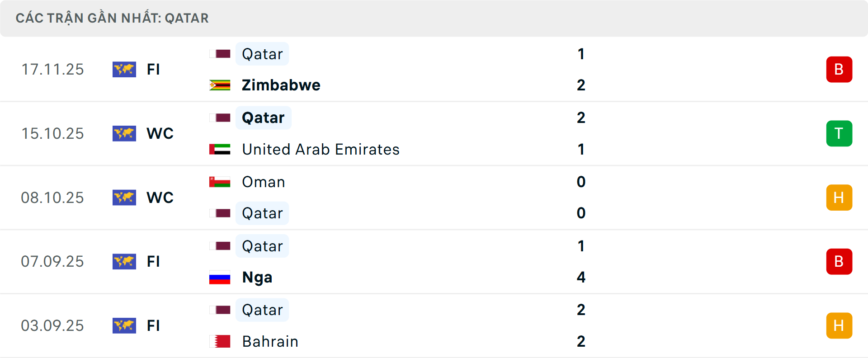Click the WC competition label for 15.10.25
Image resolution: width=868 pixels, height=358 pixels.
[x=160, y=133]
